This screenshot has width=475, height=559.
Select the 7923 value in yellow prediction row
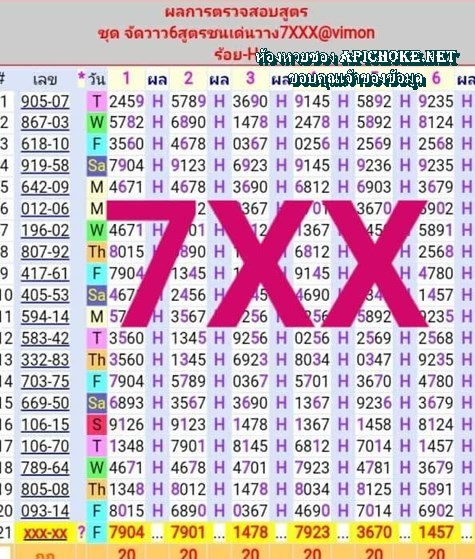point(312,532)
